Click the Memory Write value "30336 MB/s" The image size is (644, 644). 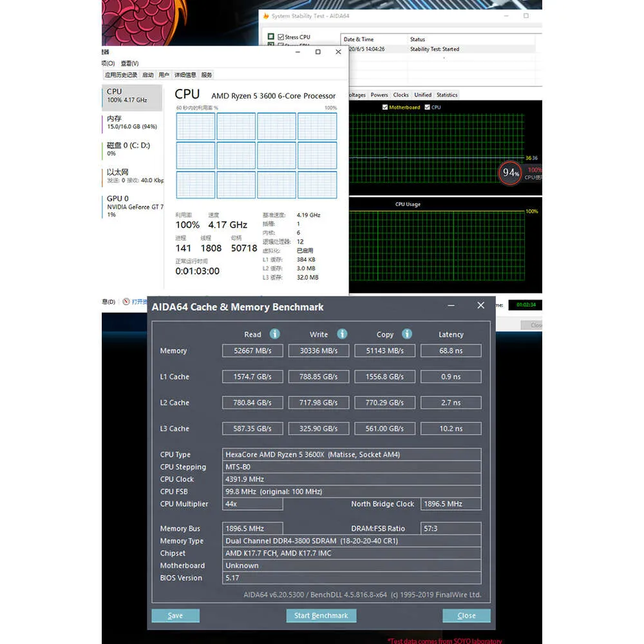tap(319, 351)
